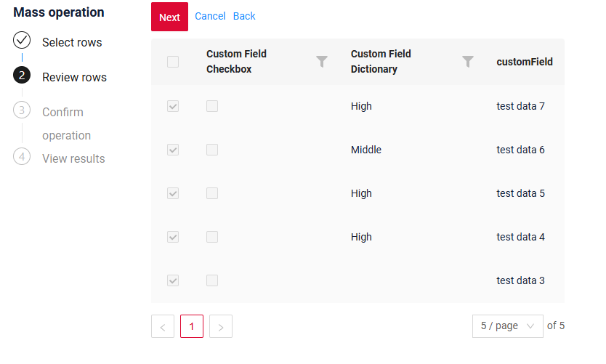Open filter for Custom Field Dictionary column

click(x=468, y=62)
